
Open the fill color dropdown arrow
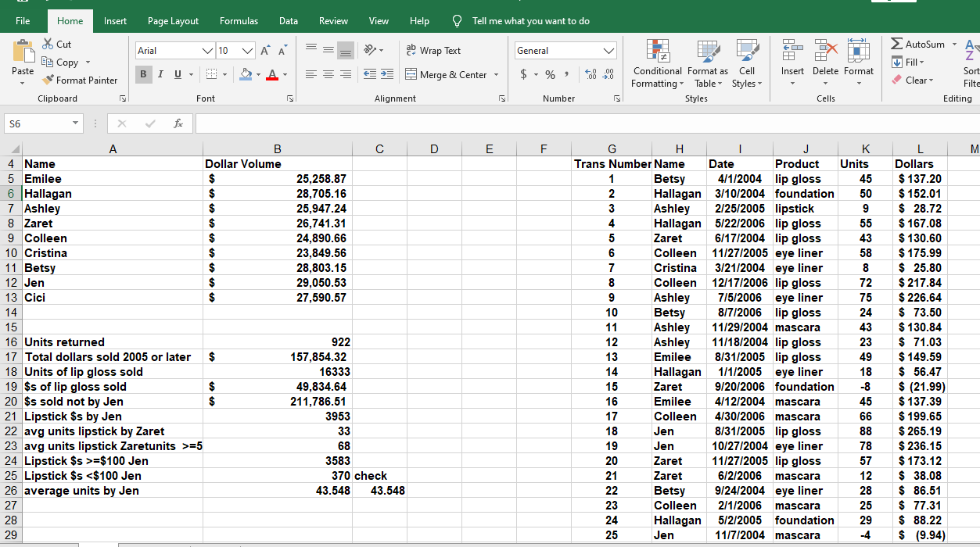click(259, 75)
